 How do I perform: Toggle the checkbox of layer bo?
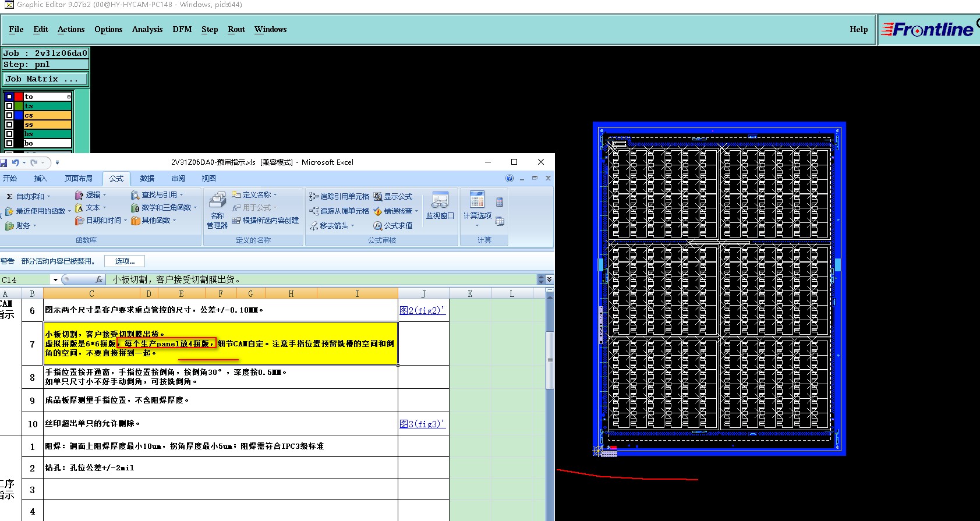9,143
